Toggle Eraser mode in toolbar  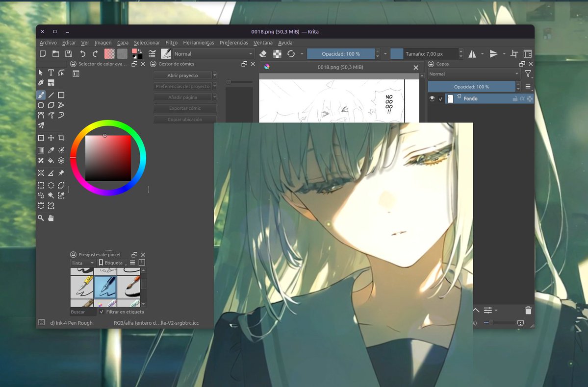263,53
